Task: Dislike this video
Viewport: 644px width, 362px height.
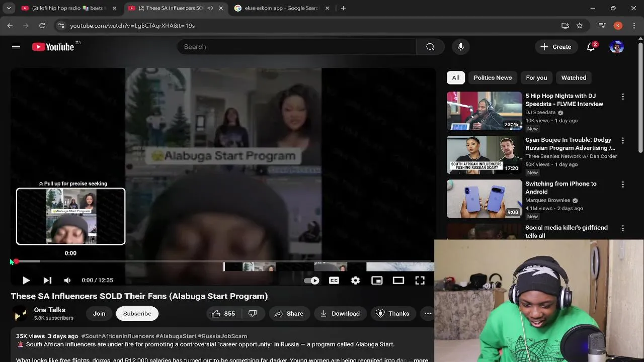Action: click(253, 314)
